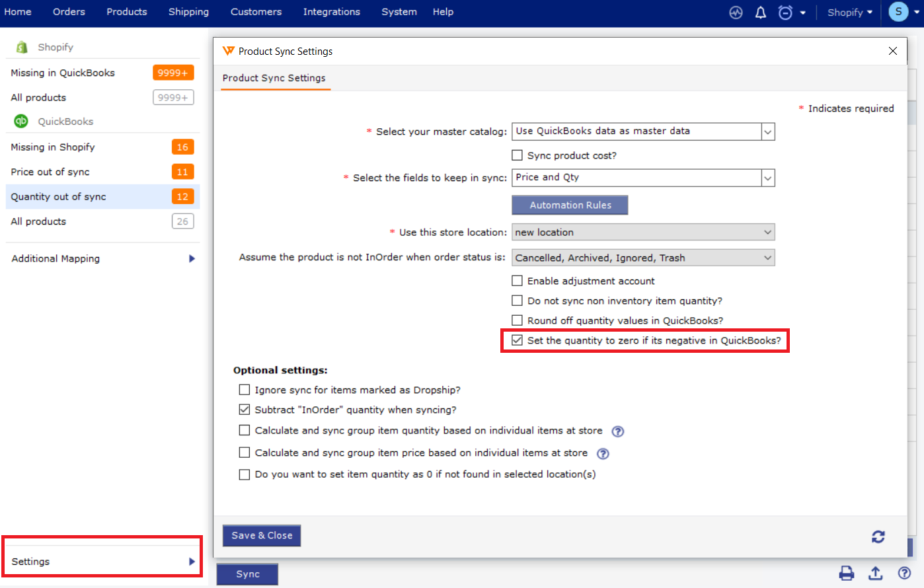Open the Orders menu
The image size is (924, 588).
pos(69,12)
